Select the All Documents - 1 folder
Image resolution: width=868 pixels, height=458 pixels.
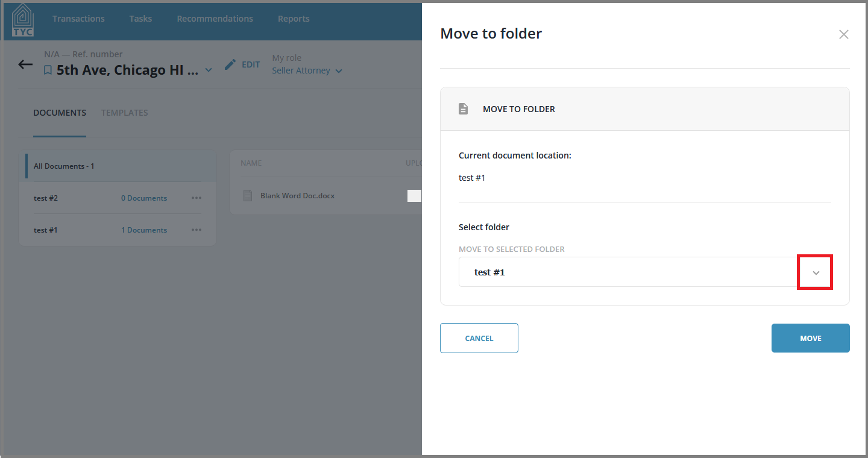pyautogui.click(x=121, y=166)
